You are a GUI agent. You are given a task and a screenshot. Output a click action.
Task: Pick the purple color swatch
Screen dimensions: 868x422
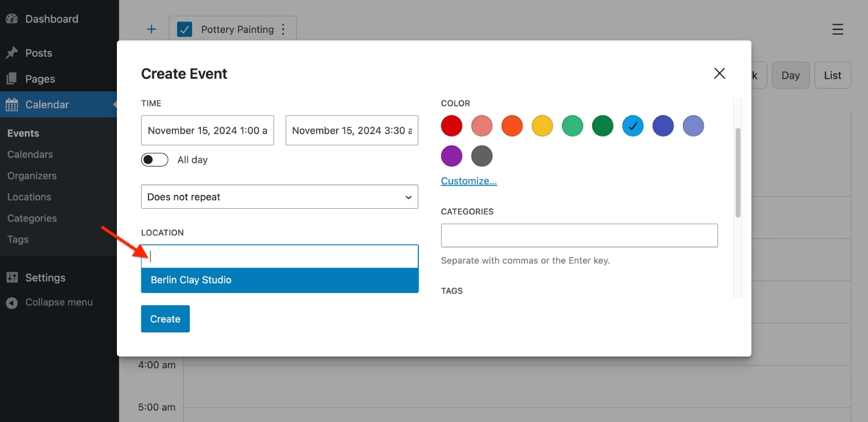click(x=452, y=156)
